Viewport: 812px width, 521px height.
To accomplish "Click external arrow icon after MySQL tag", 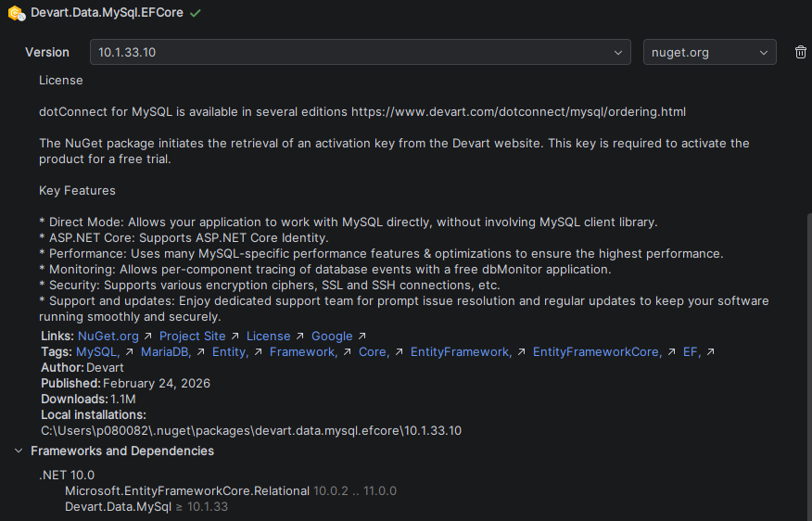I will point(130,352).
